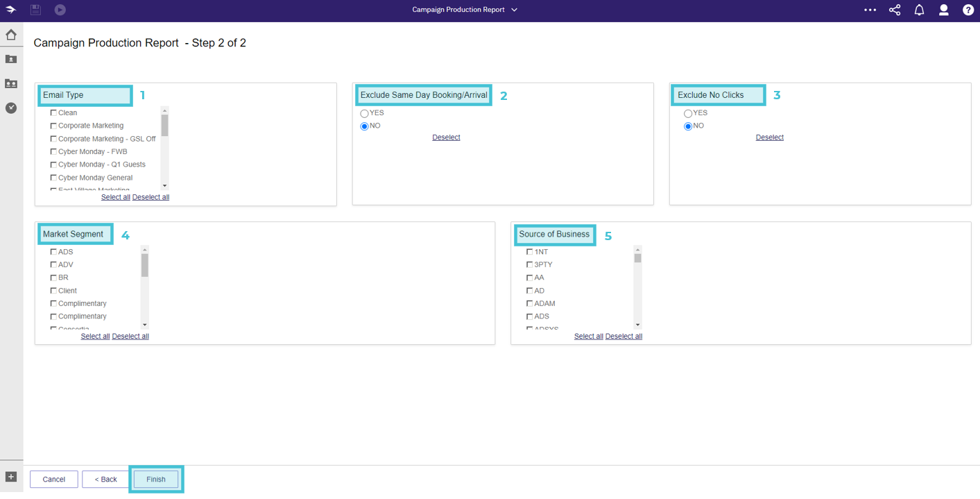Open the notifications bell
Image resolution: width=980 pixels, height=499 pixels.
click(919, 10)
